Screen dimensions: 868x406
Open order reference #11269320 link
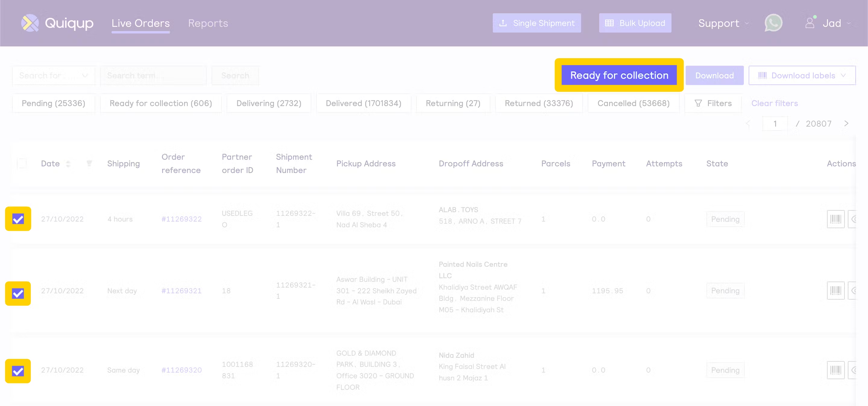(181, 370)
